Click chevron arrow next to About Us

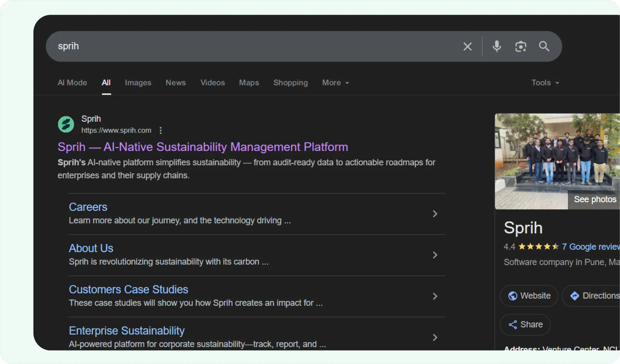point(435,255)
